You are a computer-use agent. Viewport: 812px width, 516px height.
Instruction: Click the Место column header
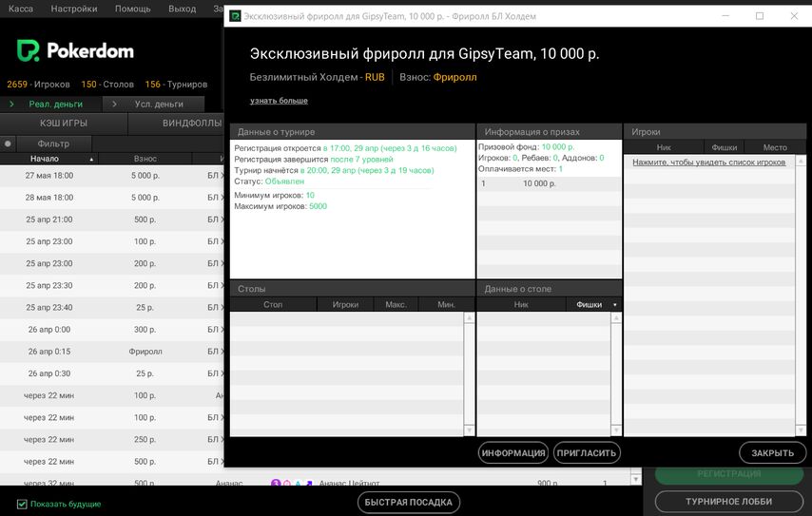pyautogui.click(x=775, y=147)
